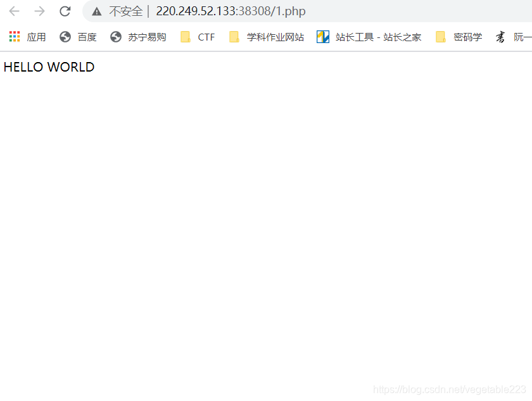
Task: Expand the 密码学 bookmarks folder
Action: point(468,37)
